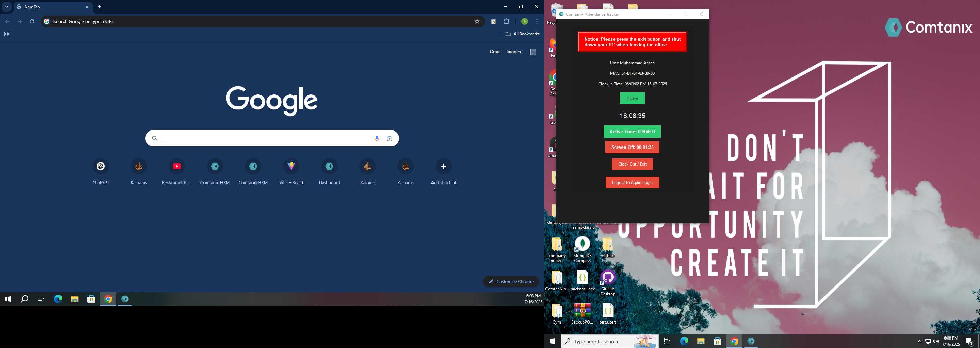Click Task View beside the taskbar search box
Image resolution: width=980 pixels, height=348 pixels.
[x=667, y=341]
